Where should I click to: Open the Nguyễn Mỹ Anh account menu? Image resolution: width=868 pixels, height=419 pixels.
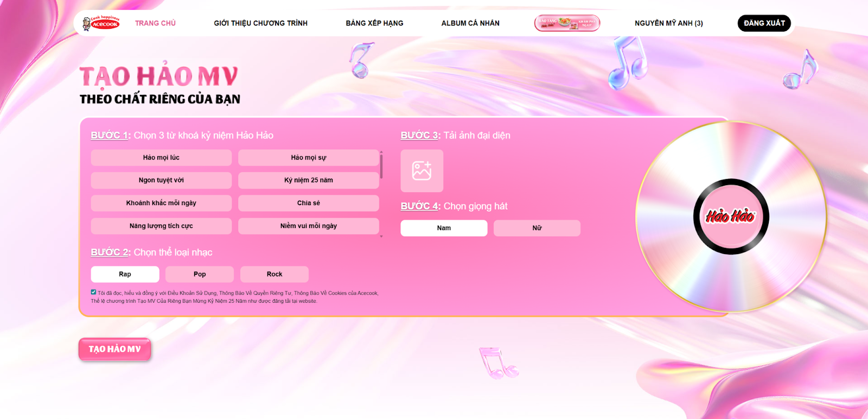[668, 23]
